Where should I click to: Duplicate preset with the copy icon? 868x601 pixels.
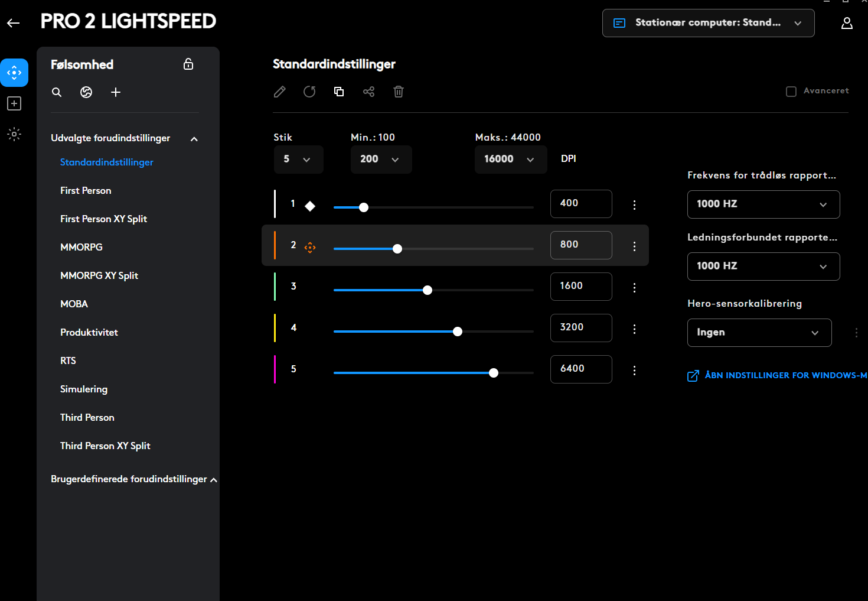339,92
